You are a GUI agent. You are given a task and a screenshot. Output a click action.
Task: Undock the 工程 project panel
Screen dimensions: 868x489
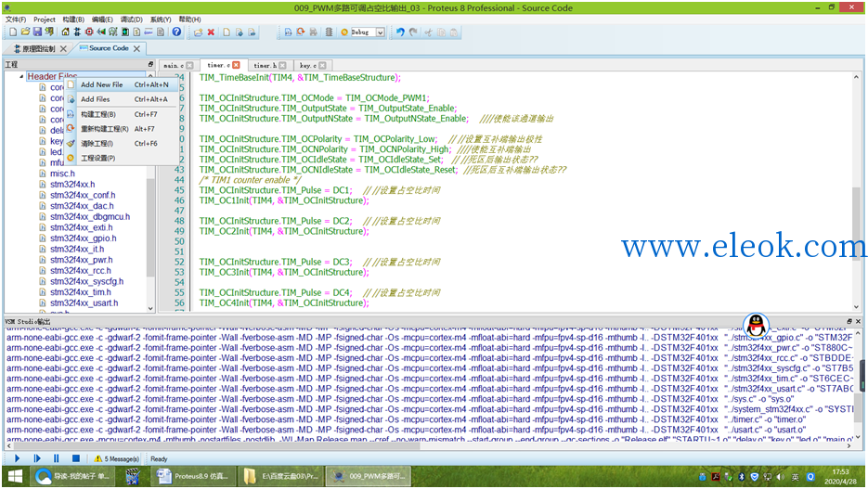click(150, 64)
